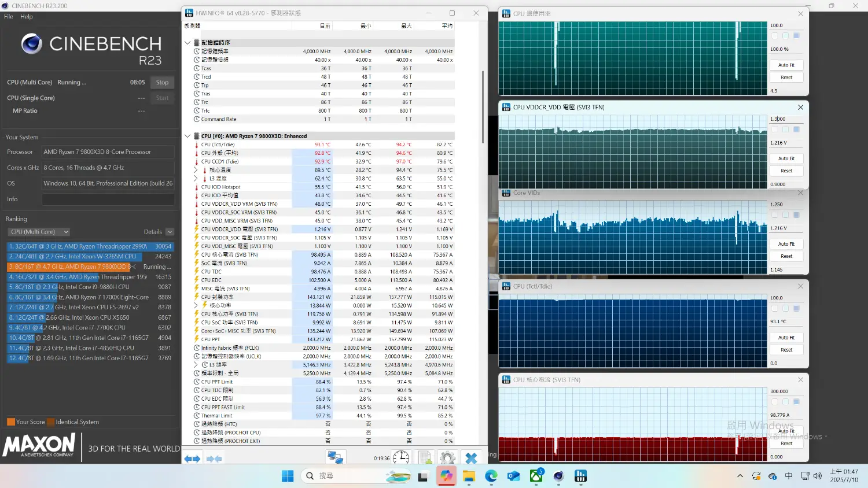Viewport: 868px width, 488px height.
Task: Click the Cinebench Info text field
Action: (108, 199)
